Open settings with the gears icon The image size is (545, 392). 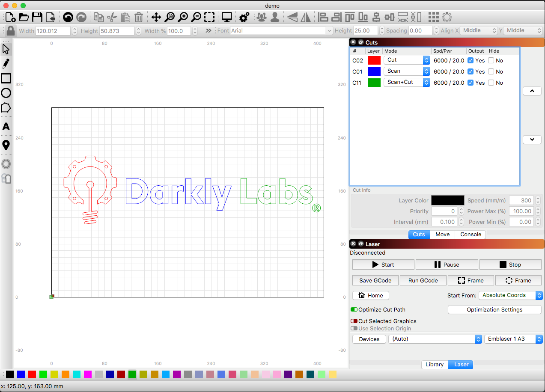tap(244, 17)
